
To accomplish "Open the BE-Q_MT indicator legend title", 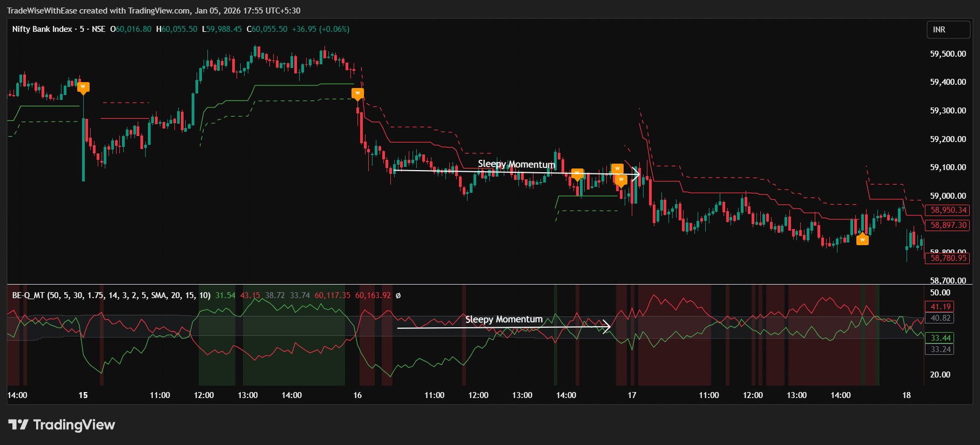I will pyautogui.click(x=111, y=295).
